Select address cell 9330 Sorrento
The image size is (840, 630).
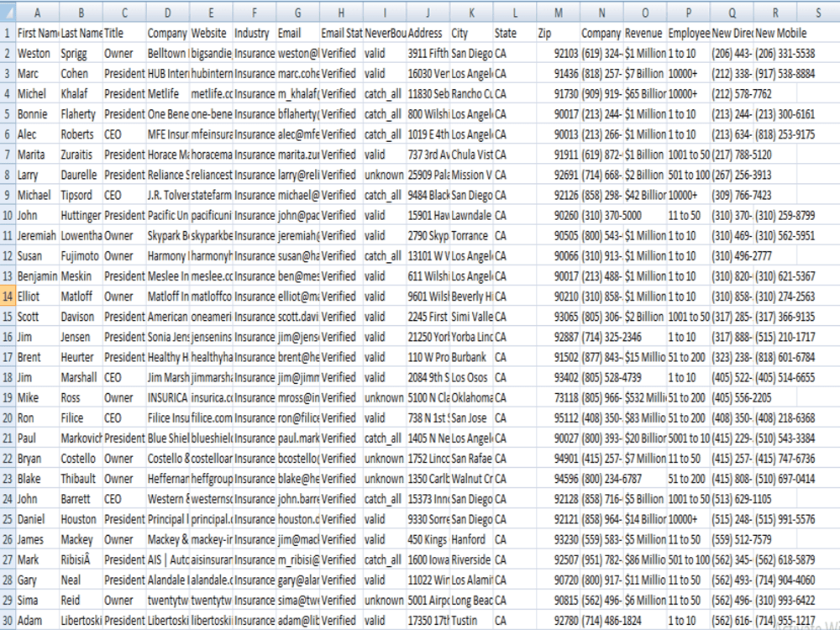click(428, 519)
